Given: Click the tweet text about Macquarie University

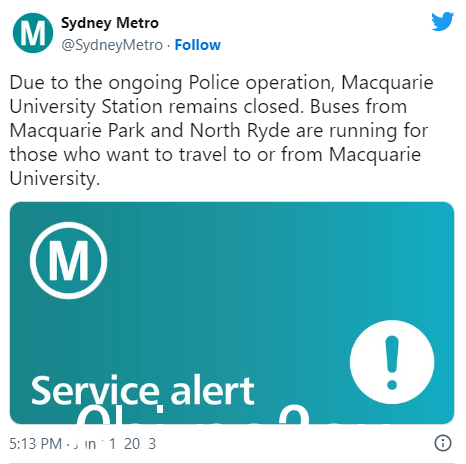Looking at the screenshot, I should (x=221, y=130).
